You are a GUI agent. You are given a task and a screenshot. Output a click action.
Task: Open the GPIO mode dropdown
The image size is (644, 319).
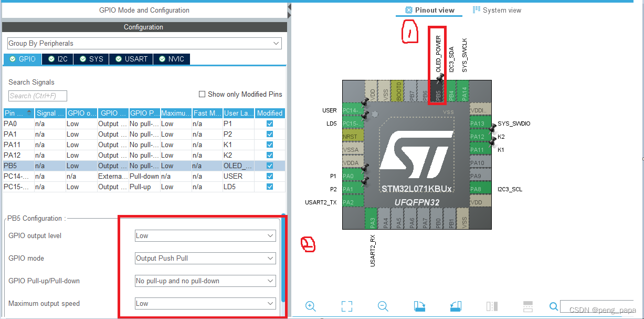coord(205,258)
